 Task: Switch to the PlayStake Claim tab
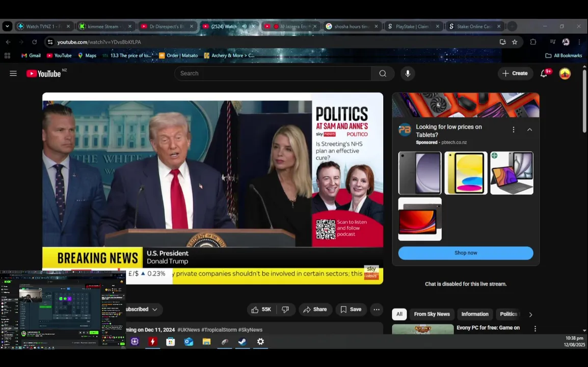[x=413, y=27]
